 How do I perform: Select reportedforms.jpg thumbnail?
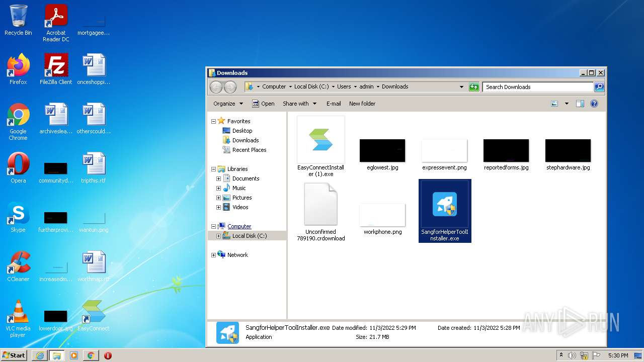click(506, 155)
